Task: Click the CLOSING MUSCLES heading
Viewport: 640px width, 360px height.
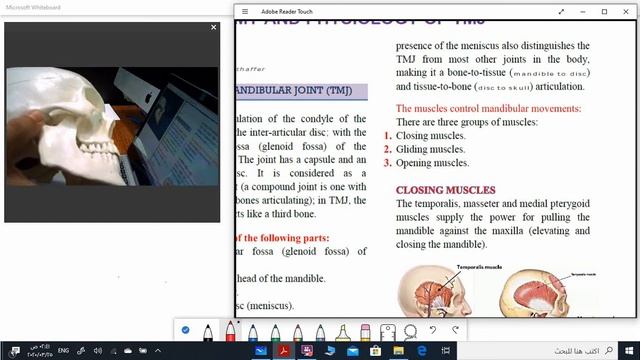Action: click(x=445, y=190)
